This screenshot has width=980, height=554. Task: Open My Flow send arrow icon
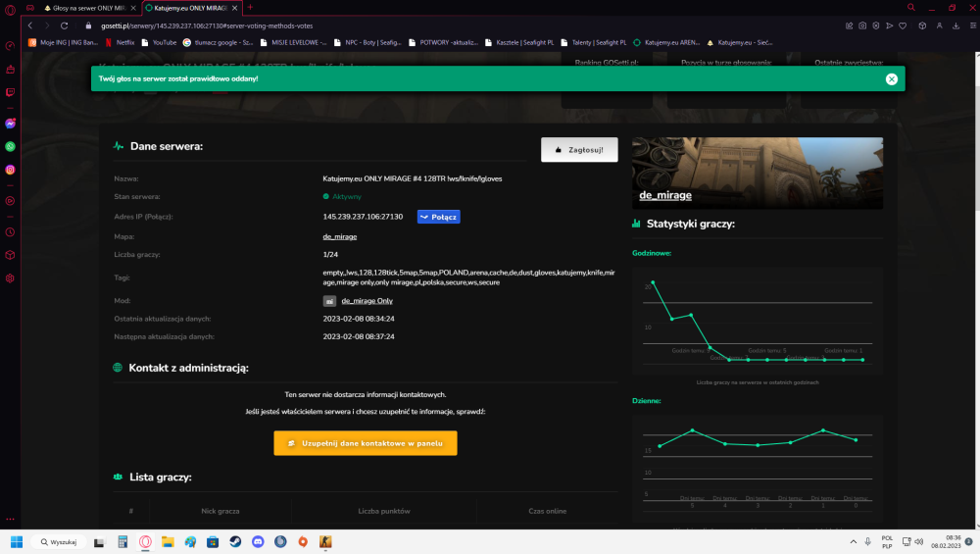(890, 25)
